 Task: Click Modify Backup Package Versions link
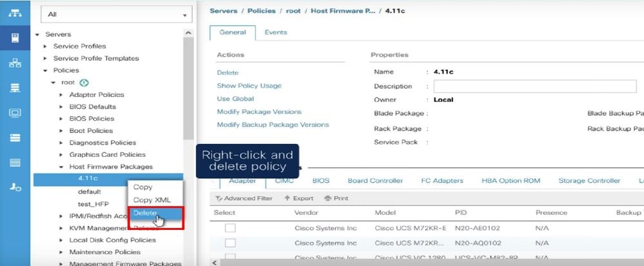click(x=273, y=125)
